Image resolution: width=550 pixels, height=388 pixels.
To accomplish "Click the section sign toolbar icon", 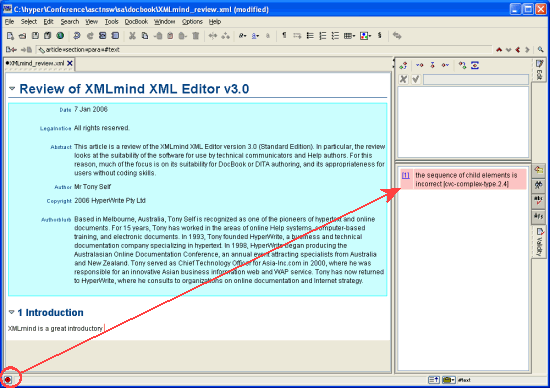I will [x=380, y=35].
